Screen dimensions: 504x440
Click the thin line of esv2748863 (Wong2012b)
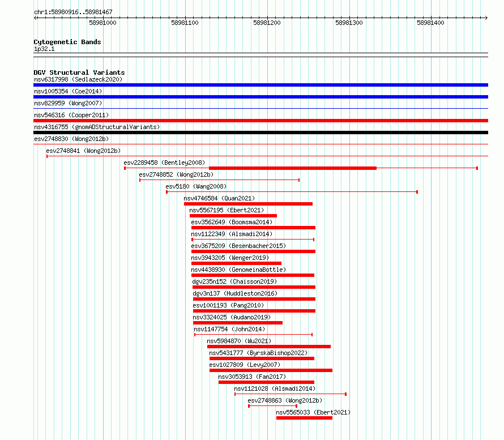point(272,406)
